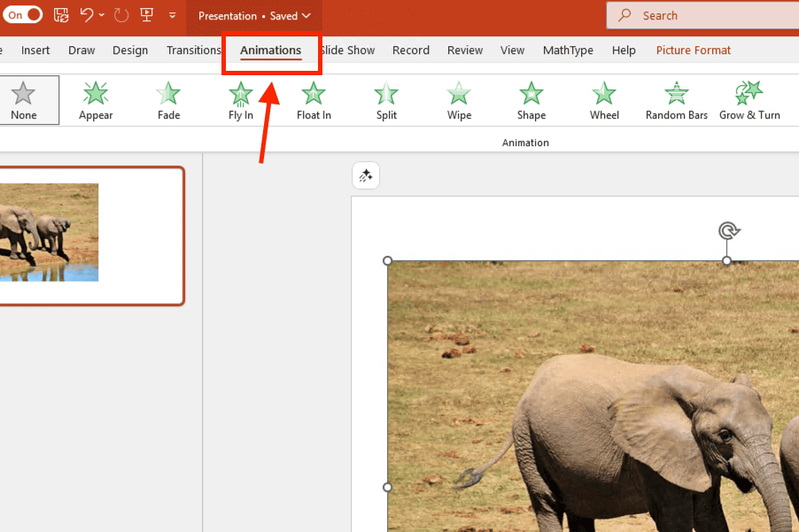Choose the Wipe animation effect
The width and height of the screenshot is (799, 532).
(459, 100)
